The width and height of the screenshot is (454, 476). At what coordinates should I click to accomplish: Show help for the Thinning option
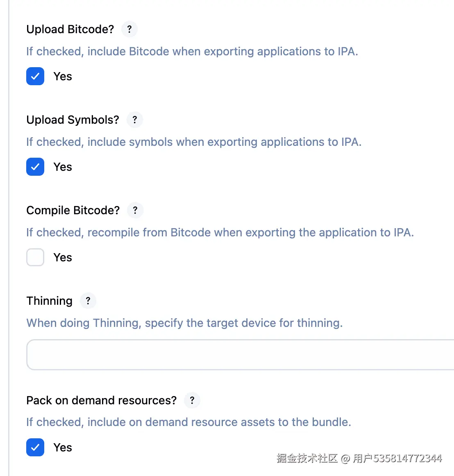coord(88,301)
